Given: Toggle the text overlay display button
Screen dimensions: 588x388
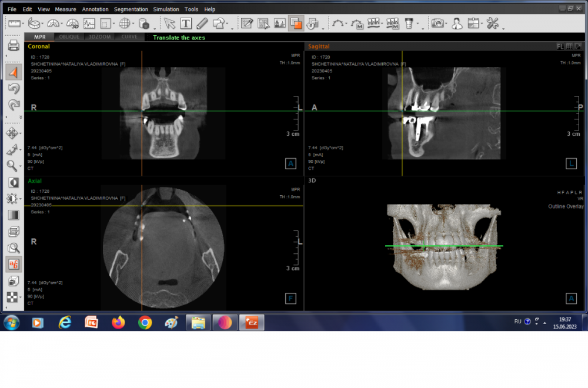Looking at the screenshot, I should (x=14, y=265).
